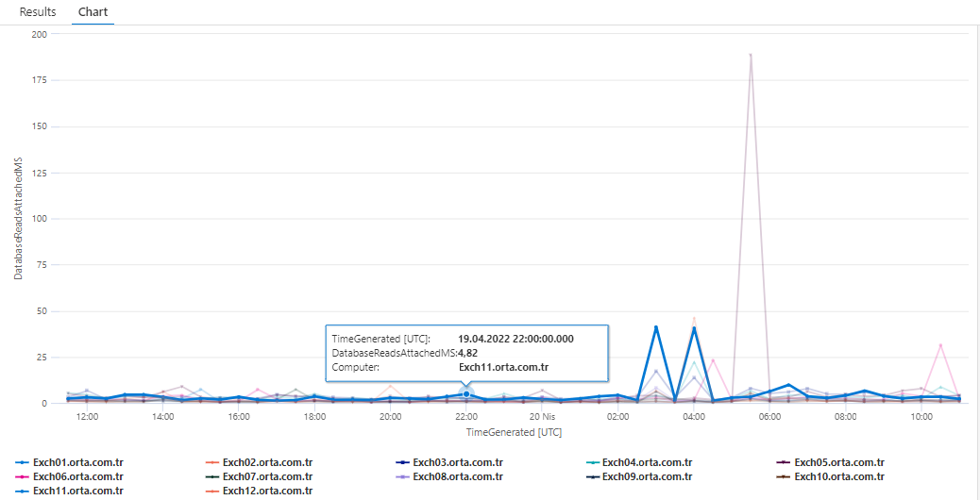
Task: Click the x-axis label 10:00
Action: [x=921, y=415]
